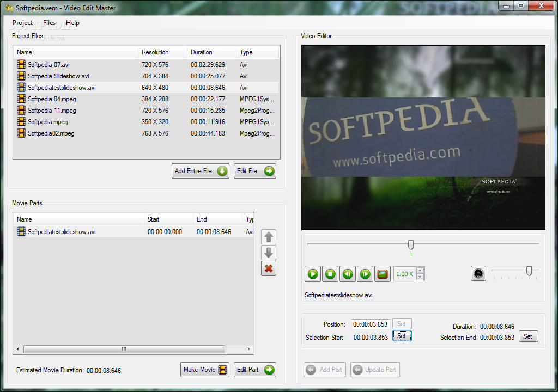Sort Project Files by Duration column
This screenshot has width=558, height=392.
click(x=211, y=52)
